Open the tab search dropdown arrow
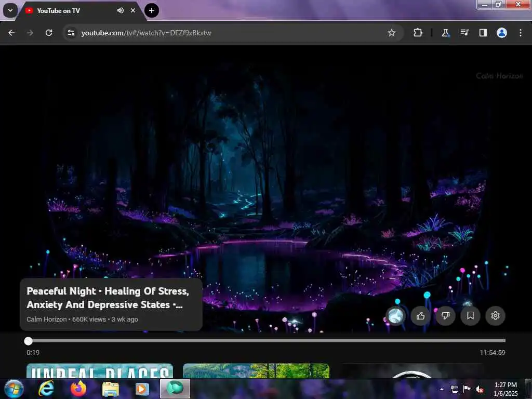The image size is (532, 399). (x=10, y=10)
